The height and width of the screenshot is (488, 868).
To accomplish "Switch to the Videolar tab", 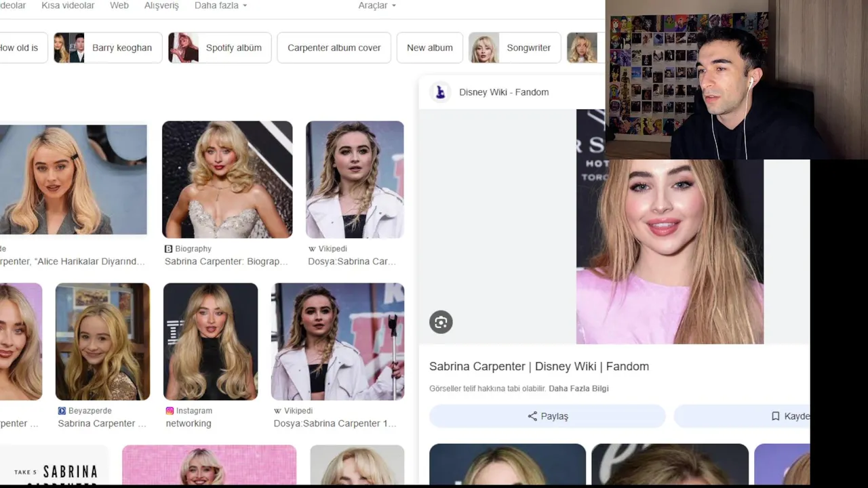I will point(12,5).
